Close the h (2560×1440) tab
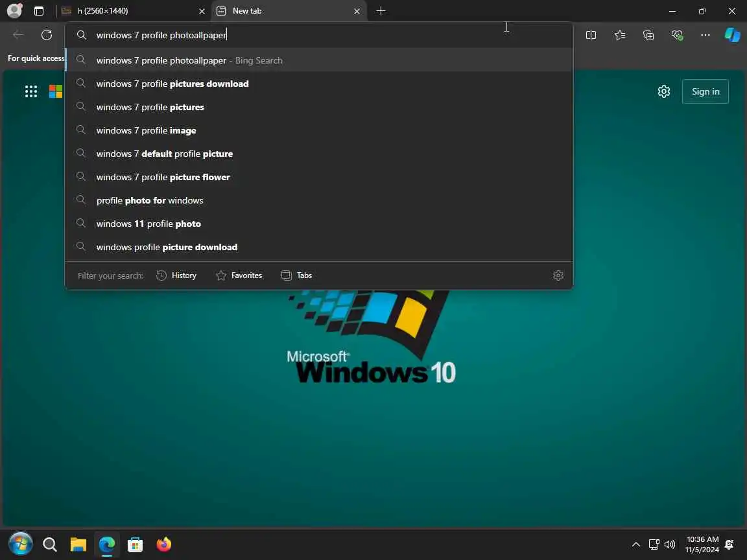This screenshot has width=747, height=560. click(x=202, y=11)
